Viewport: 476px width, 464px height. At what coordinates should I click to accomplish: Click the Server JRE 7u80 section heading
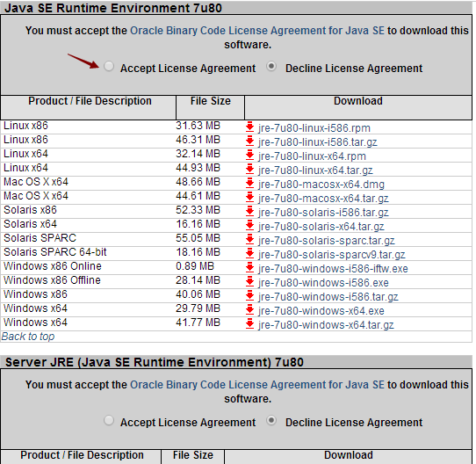pos(155,362)
